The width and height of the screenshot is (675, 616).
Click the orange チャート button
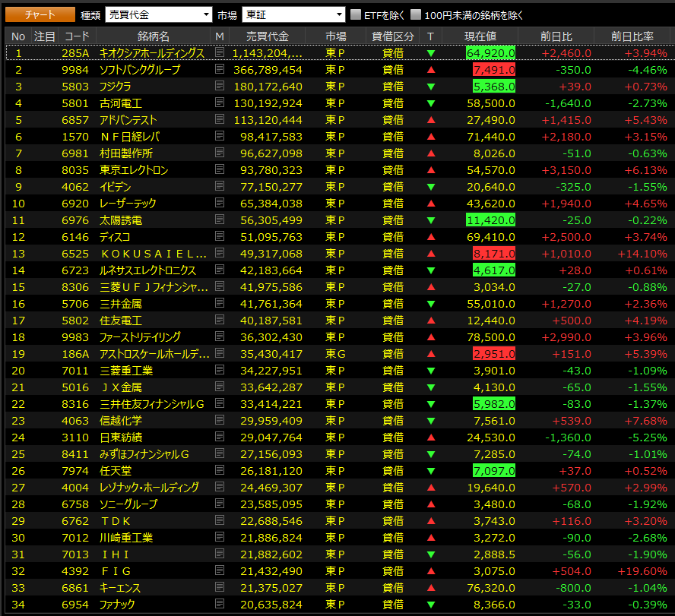pyautogui.click(x=40, y=14)
